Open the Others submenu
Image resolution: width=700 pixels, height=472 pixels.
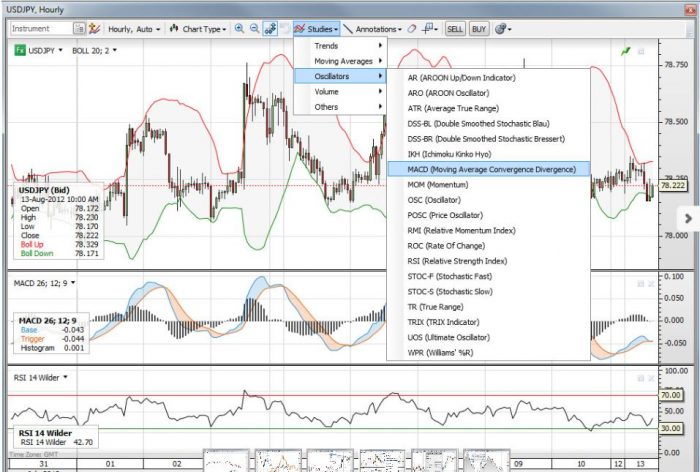(x=340, y=107)
